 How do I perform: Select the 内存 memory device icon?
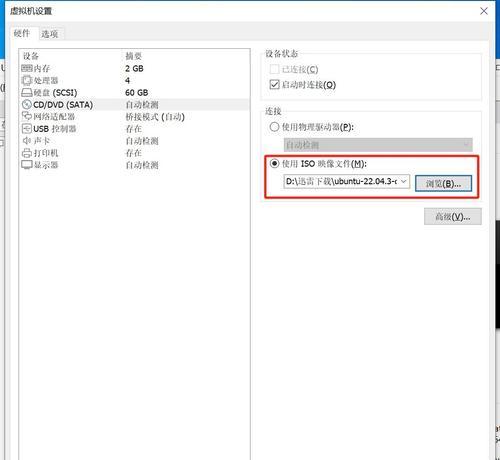point(27,68)
